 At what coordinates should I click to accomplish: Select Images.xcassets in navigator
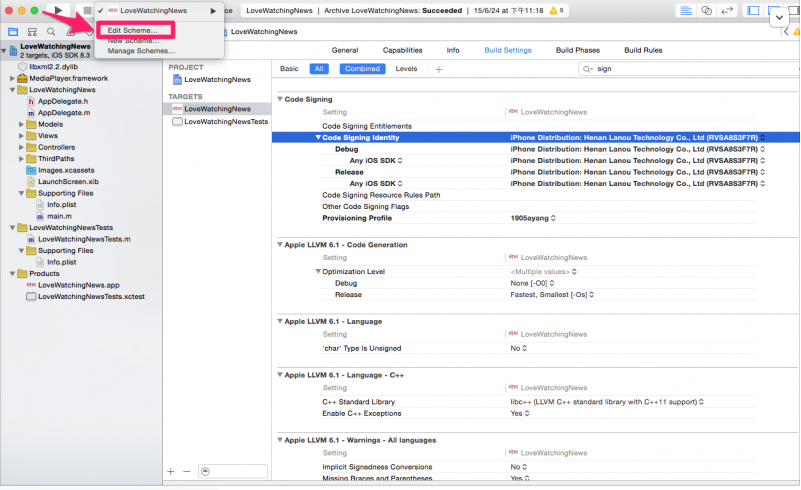point(66,170)
